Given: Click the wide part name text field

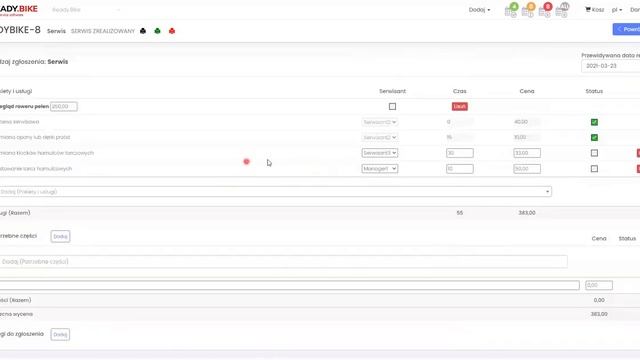Looking at the screenshot, I should click(x=289, y=285).
